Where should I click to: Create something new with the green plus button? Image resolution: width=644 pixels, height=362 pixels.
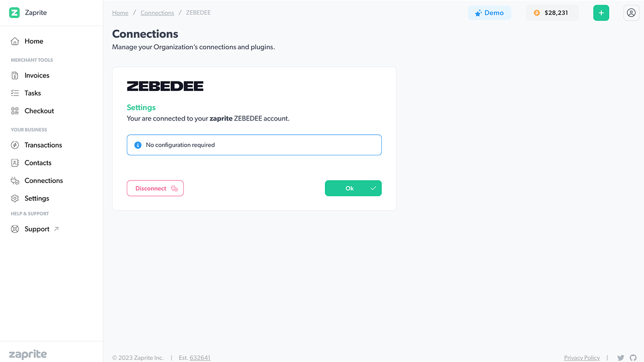click(601, 13)
